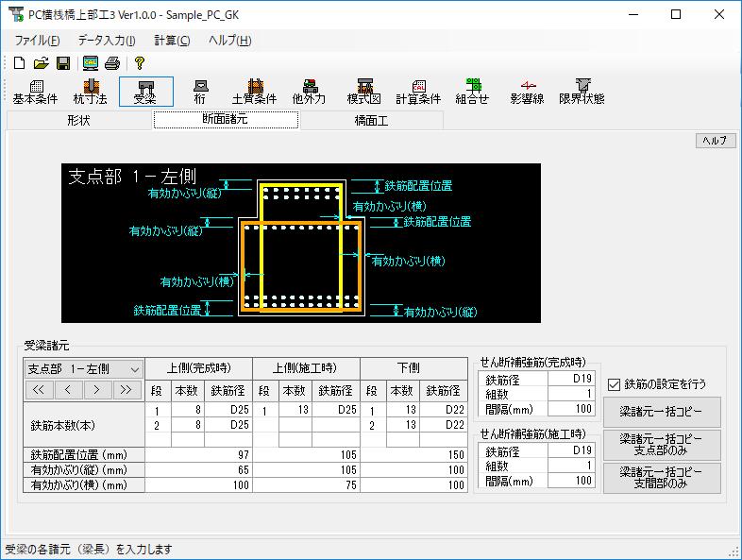Edit 下側 row 1 鉄筋径 D22 cell
The height and width of the screenshot is (560, 742).
[444, 410]
